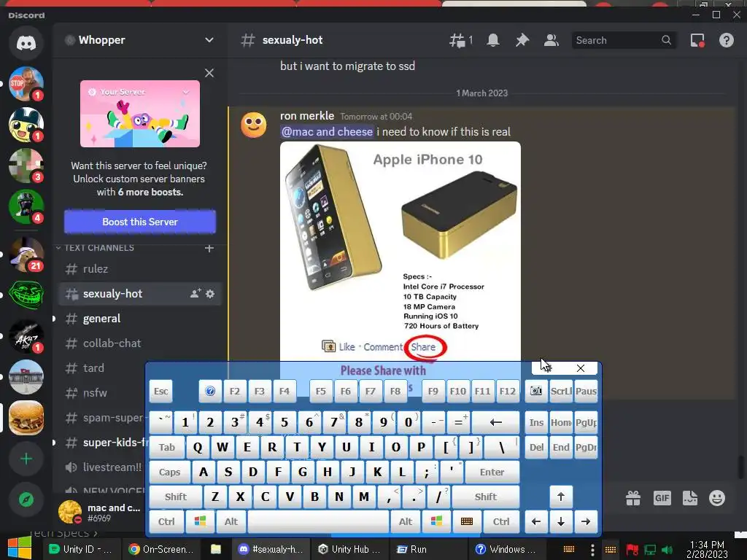Image resolution: width=747 pixels, height=560 pixels.
Task: Toggle ScrLk key on on-screen keyboard
Action: tap(561, 392)
